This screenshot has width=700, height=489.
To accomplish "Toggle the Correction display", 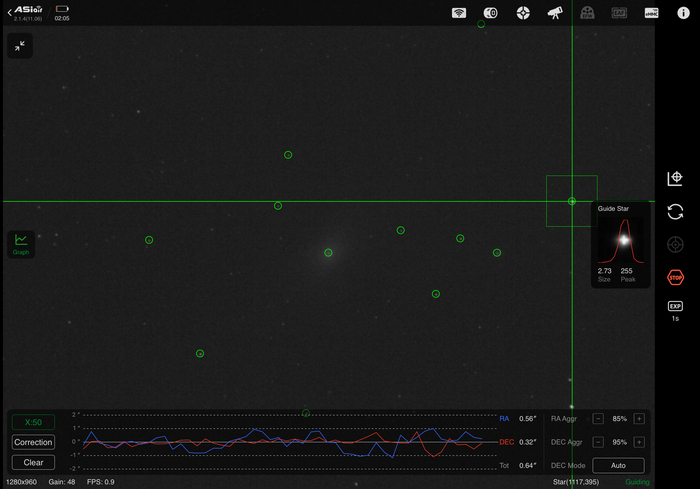I will click(x=33, y=442).
